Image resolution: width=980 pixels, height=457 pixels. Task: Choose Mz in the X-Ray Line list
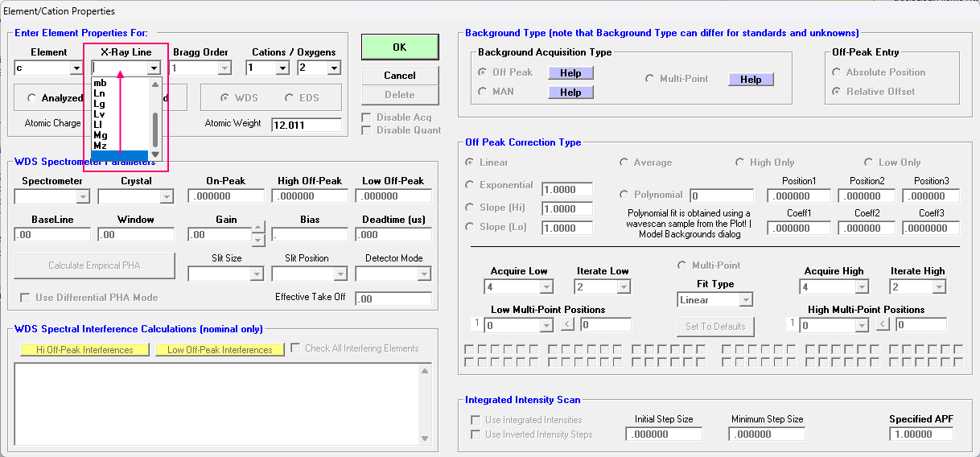(101, 146)
